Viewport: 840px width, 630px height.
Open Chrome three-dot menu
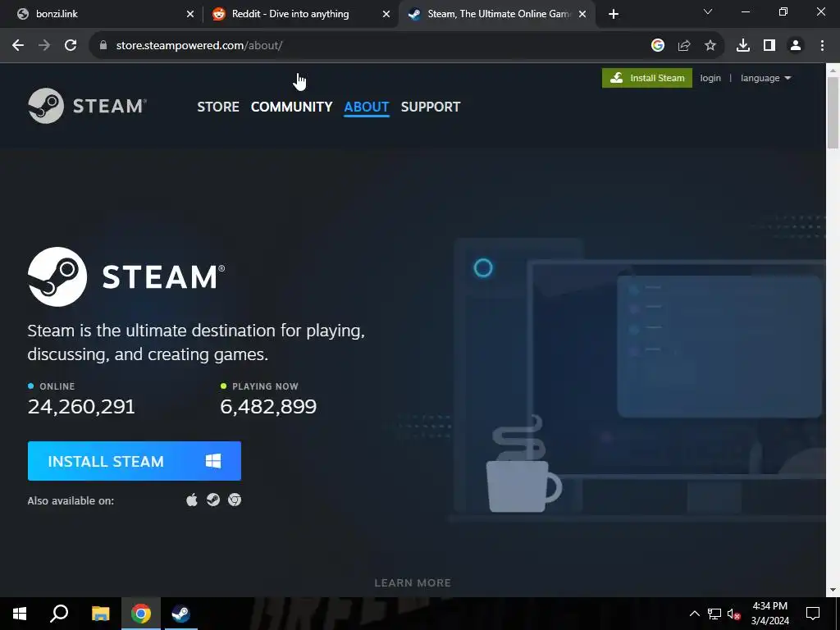coord(822,46)
